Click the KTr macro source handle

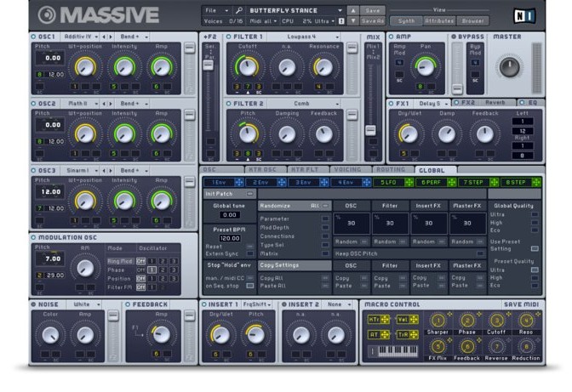tap(385, 320)
